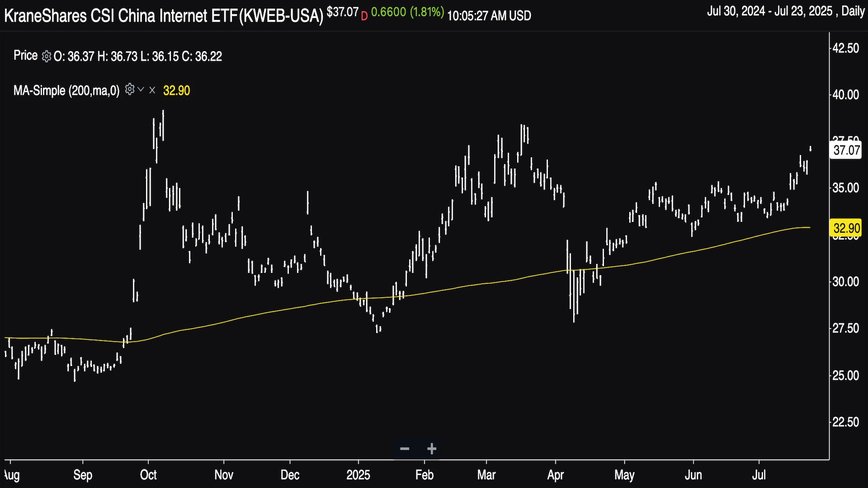Click the Apr label on time axis
868x488 pixels.
click(556, 475)
